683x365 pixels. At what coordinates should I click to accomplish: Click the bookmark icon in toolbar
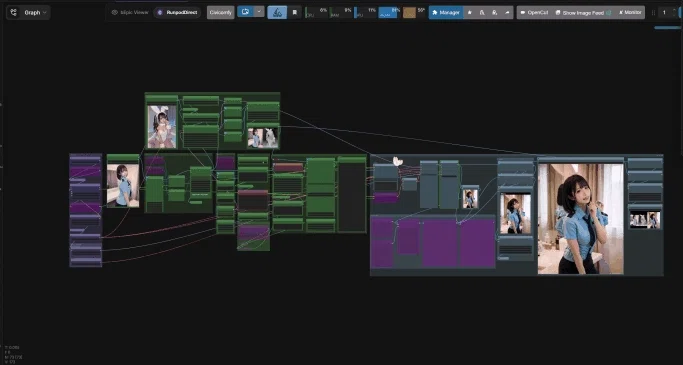294,13
